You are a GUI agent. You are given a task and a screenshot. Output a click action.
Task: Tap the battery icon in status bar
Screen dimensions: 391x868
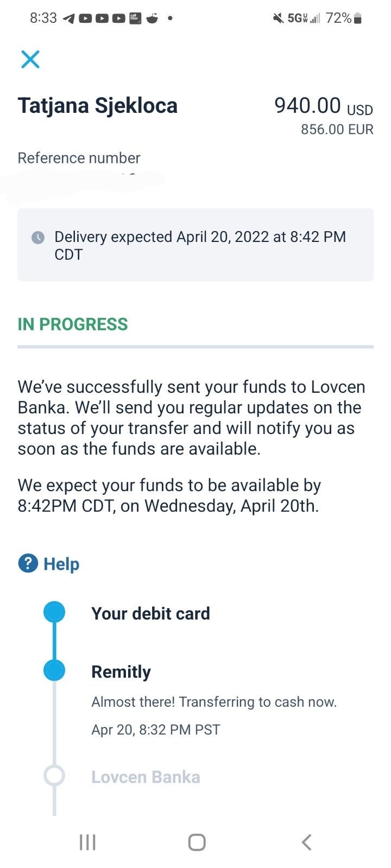pyautogui.click(x=357, y=18)
